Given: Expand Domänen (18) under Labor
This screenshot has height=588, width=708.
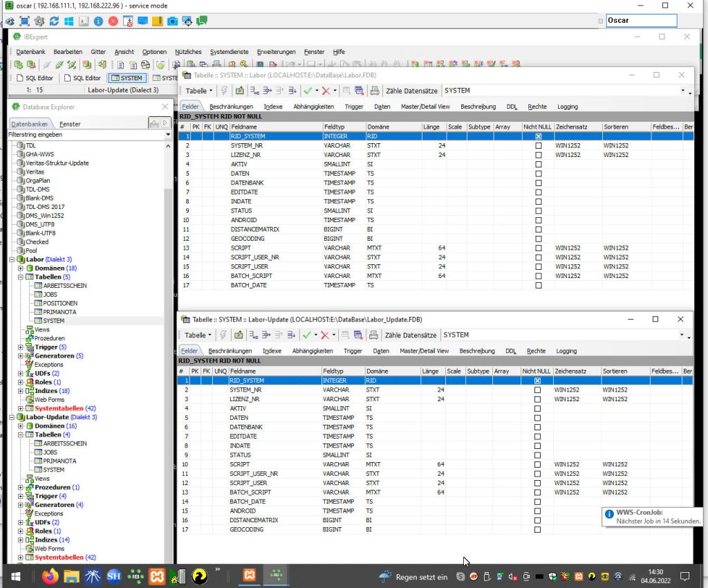Looking at the screenshot, I should [x=20, y=268].
